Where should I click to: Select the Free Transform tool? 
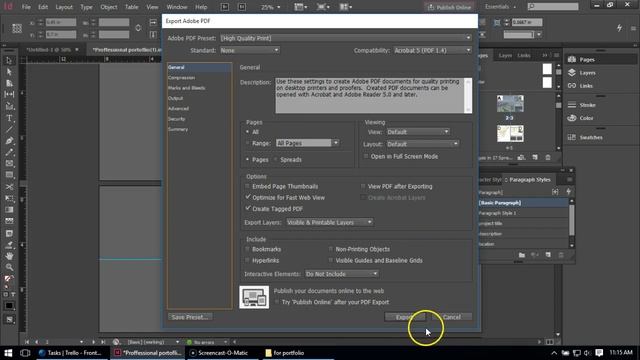pyautogui.click(x=9, y=198)
